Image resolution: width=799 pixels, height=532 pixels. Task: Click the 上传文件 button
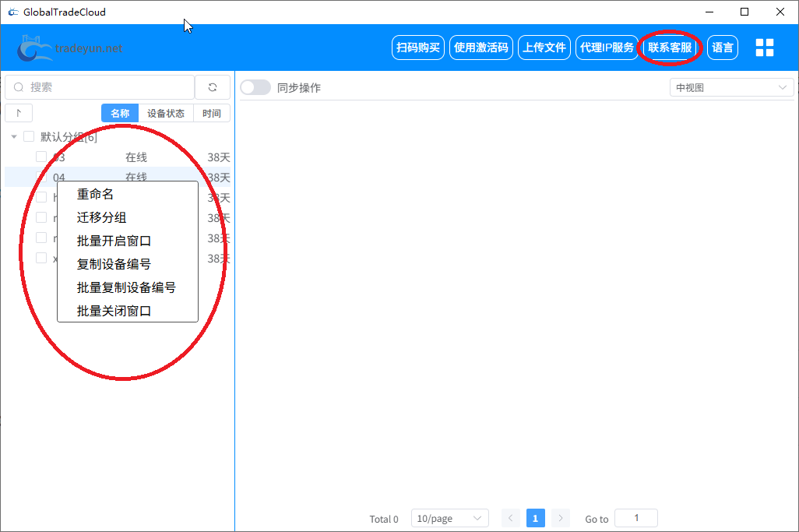point(544,47)
